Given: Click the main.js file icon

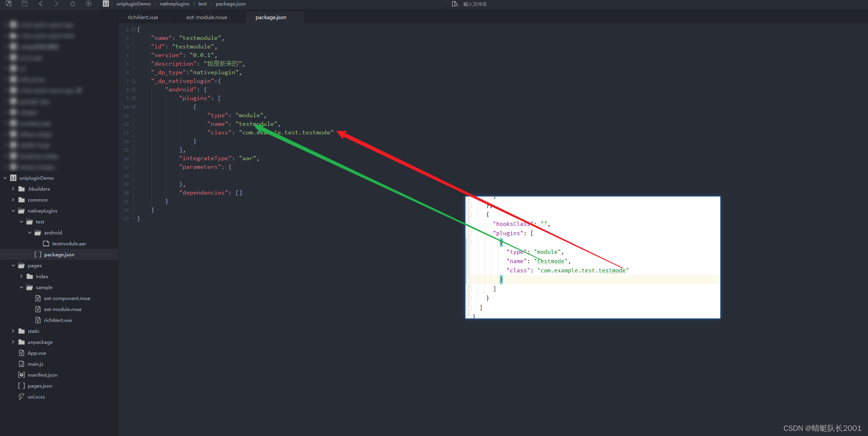Looking at the screenshot, I should pyautogui.click(x=21, y=364).
